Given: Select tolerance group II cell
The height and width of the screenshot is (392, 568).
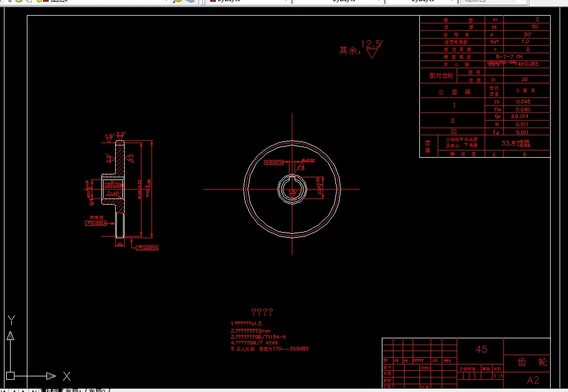Looking at the screenshot, I should (452, 121).
